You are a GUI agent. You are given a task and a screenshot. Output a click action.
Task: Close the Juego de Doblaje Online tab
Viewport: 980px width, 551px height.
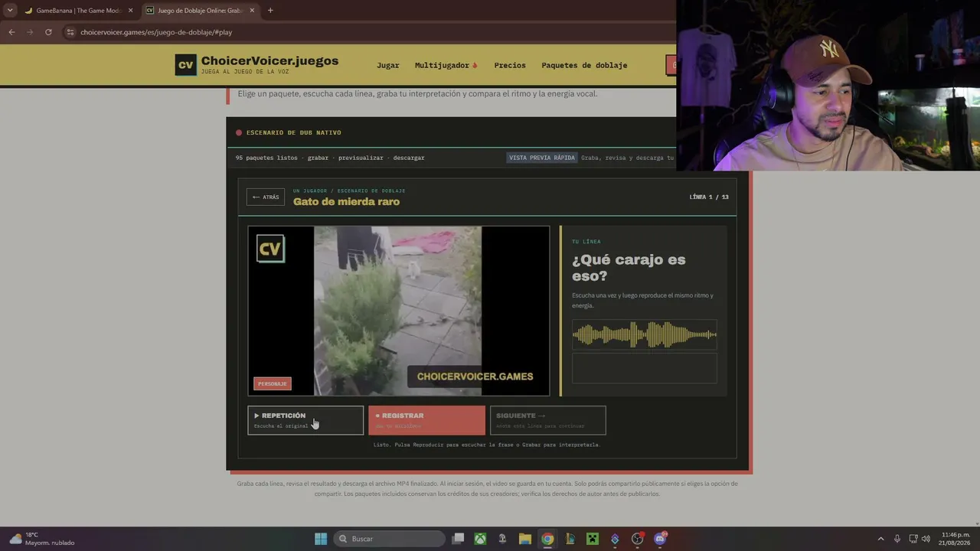252,11
